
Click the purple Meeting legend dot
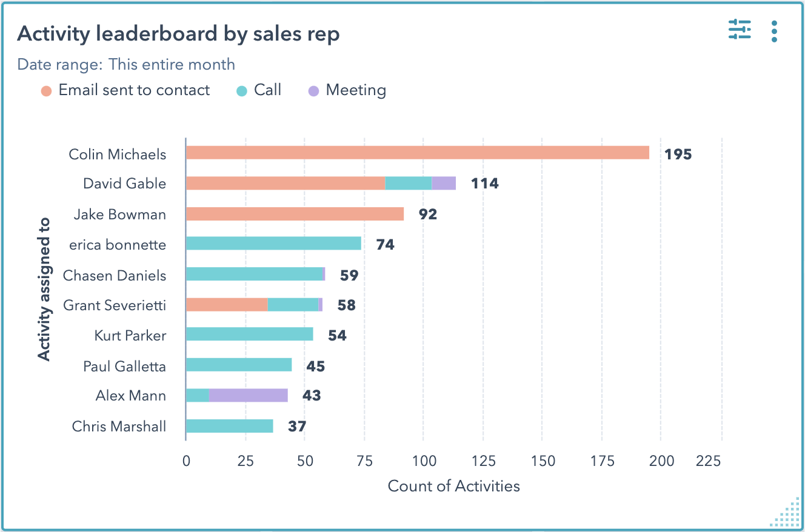(313, 91)
